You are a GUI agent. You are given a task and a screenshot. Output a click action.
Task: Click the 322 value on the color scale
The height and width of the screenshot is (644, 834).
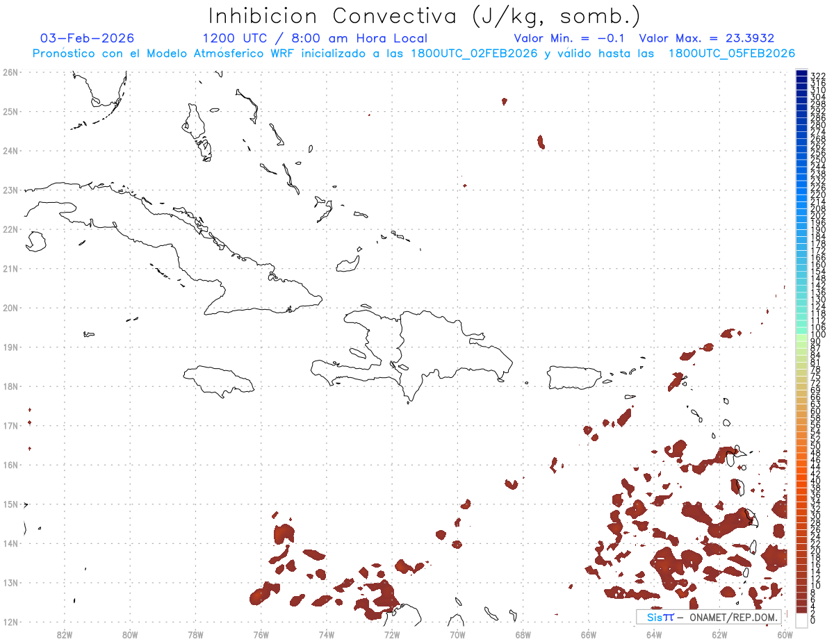(818, 76)
